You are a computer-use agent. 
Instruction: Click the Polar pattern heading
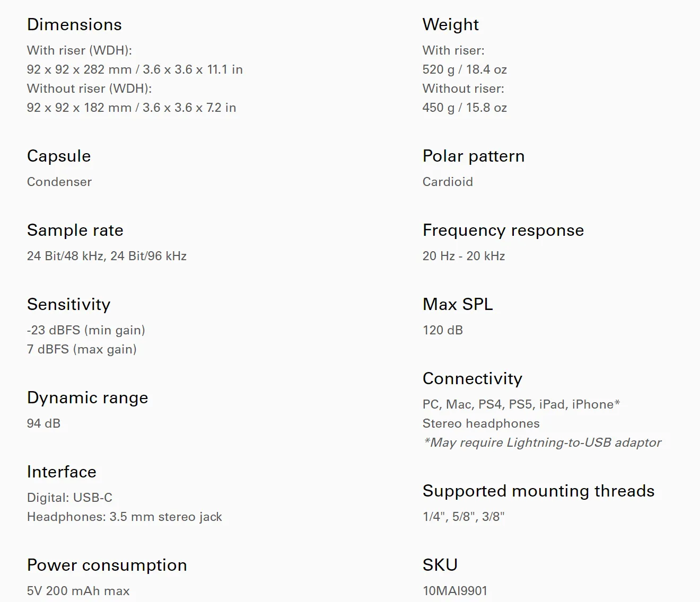point(474,156)
